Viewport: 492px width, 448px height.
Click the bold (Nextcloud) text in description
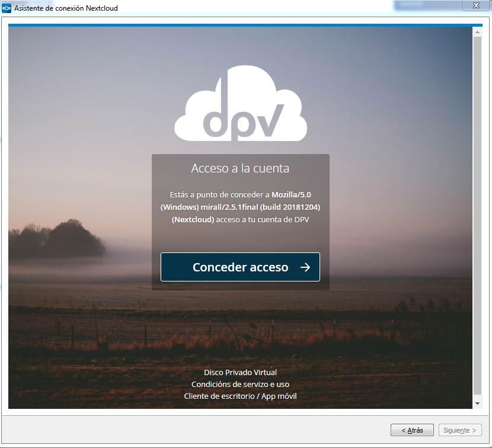click(x=193, y=220)
